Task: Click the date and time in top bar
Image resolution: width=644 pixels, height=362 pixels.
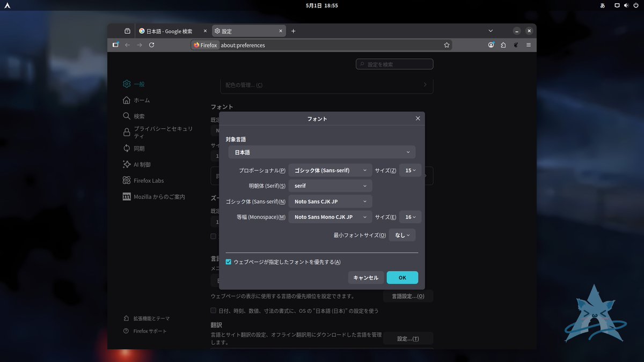Action: [x=322, y=5]
